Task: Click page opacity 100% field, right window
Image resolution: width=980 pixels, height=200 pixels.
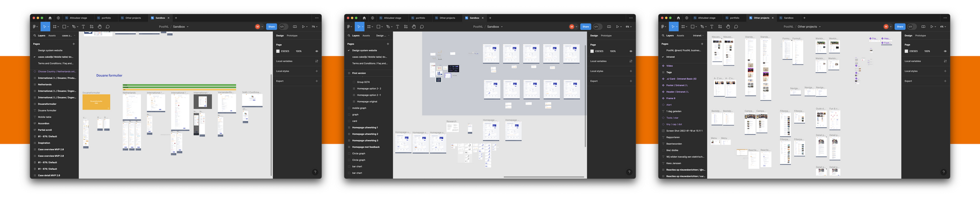Action: point(927,51)
